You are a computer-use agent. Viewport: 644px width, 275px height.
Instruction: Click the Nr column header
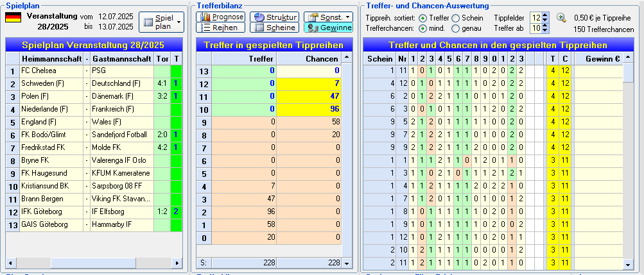coord(403,59)
